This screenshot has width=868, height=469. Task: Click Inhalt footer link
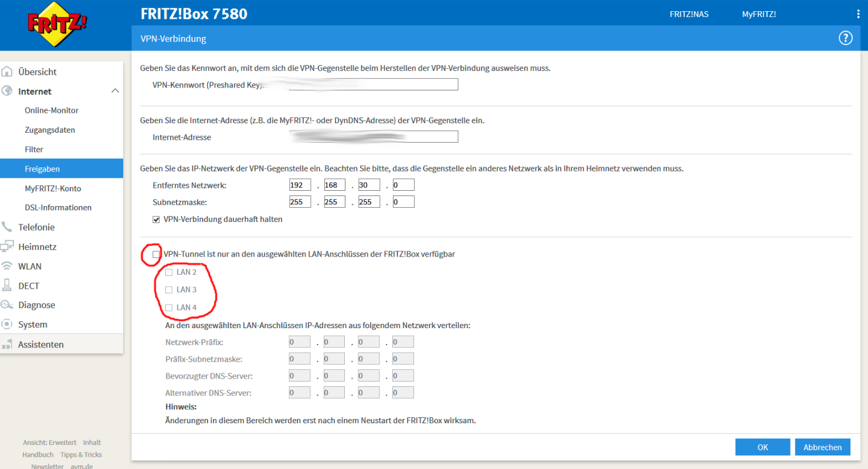pos(92,443)
